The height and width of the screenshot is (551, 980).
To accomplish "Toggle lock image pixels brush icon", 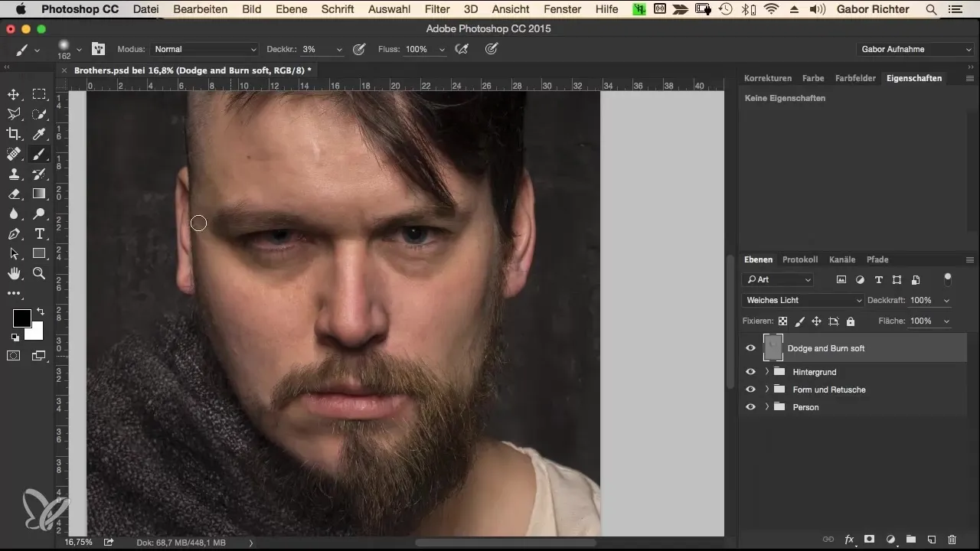I will (799, 321).
